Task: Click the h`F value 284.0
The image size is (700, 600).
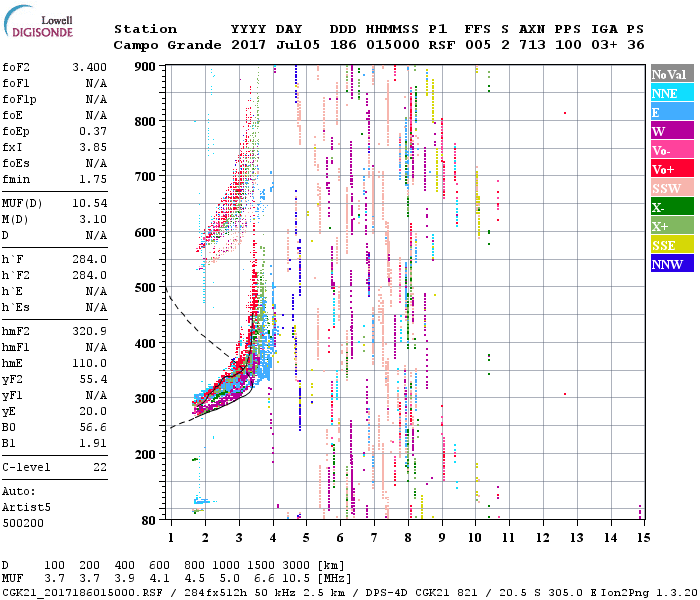Action: click(x=90, y=259)
